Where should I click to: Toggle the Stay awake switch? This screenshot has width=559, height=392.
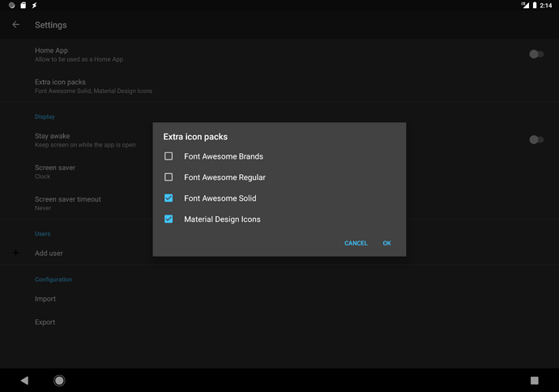click(536, 140)
